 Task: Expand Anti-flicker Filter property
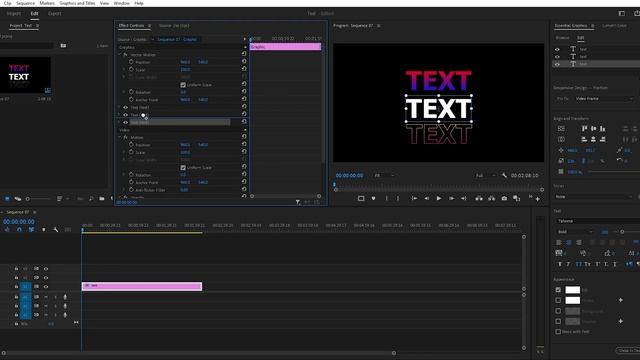pos(124,190)
